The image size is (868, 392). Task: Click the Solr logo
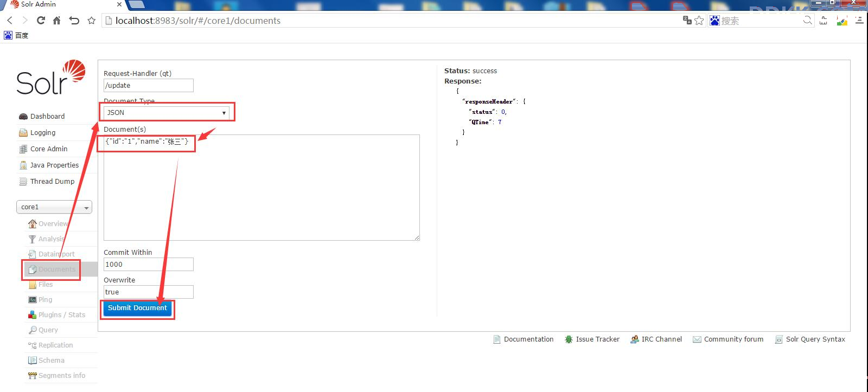[x=51, y=78]
